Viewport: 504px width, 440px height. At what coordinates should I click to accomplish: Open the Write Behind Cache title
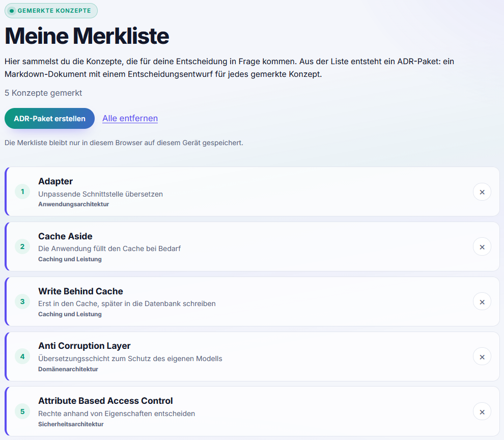80,291
